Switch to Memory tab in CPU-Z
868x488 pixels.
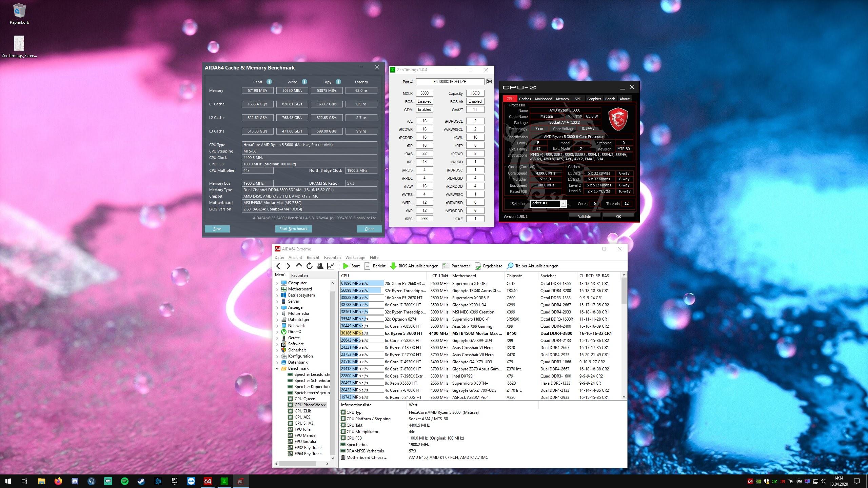pyautogui.click(x=562, y=99)
